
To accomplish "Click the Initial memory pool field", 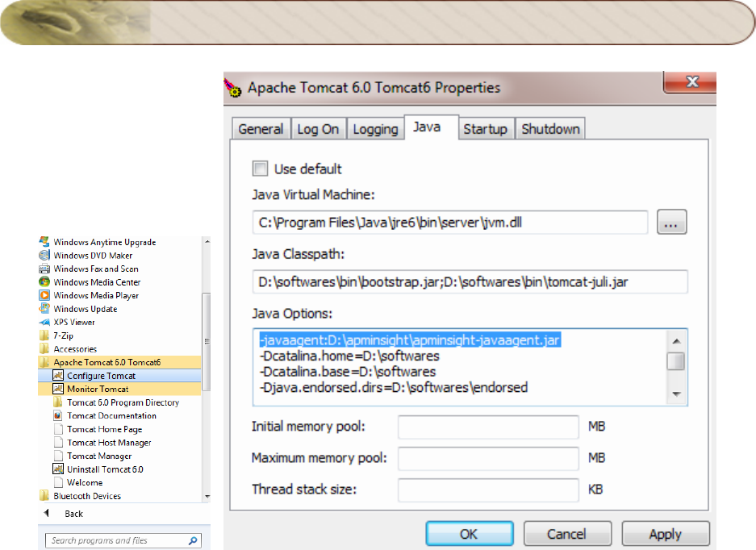I will 488,427.
